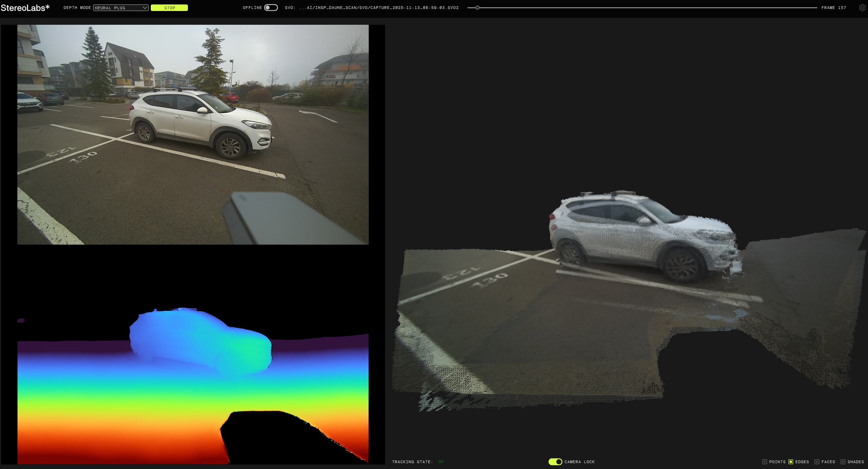Enable the POINTS checkbox
The image size is (868, 469).
pyautogui.click(x=765, y=462)
